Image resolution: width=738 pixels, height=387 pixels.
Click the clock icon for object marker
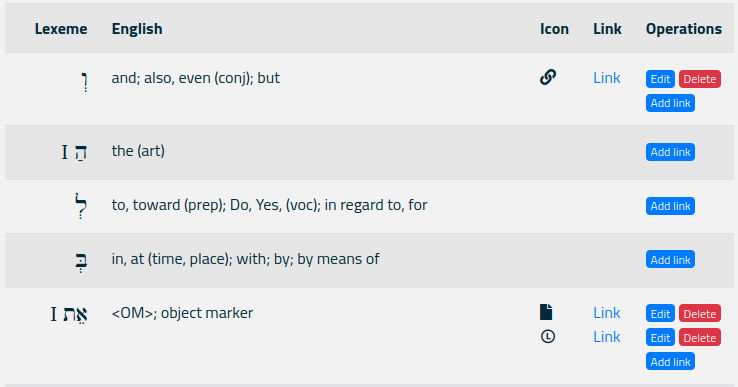click(548, 337)
